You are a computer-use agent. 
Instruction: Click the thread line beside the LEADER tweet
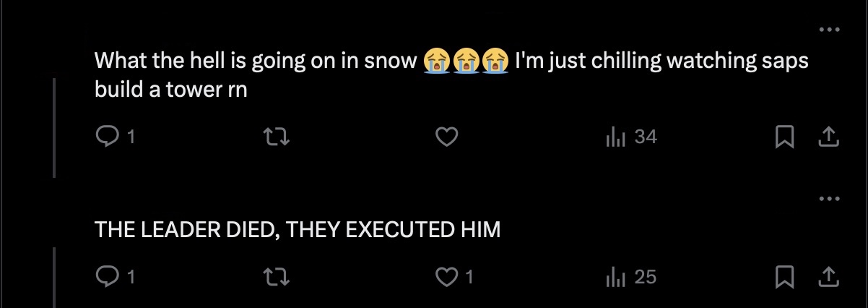point(54,278)
